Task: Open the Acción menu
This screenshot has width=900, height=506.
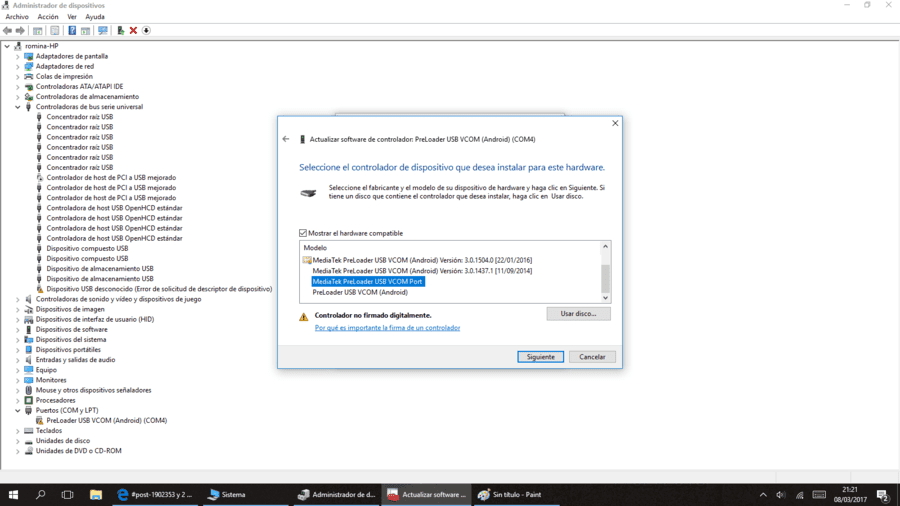Action: (x=48, y=17)
